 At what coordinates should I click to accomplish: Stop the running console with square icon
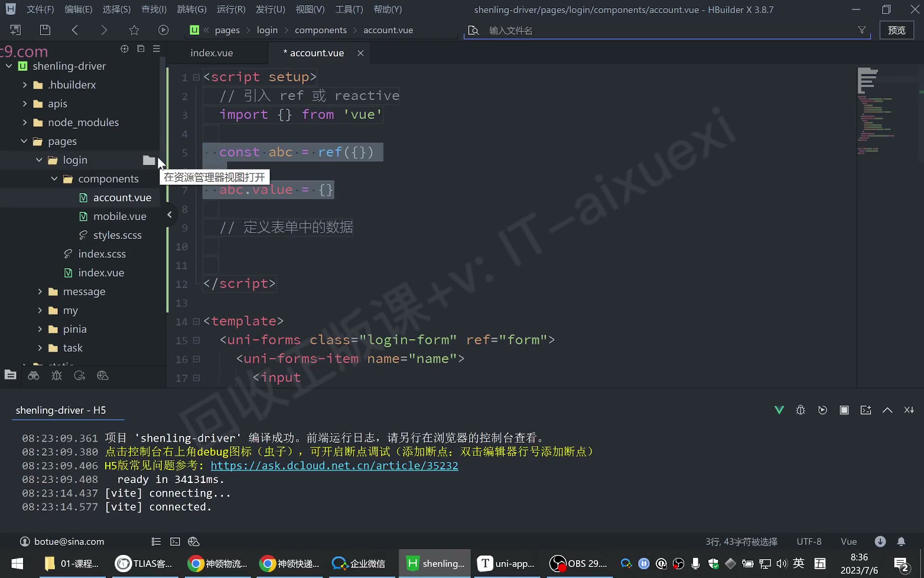[844, 410]
